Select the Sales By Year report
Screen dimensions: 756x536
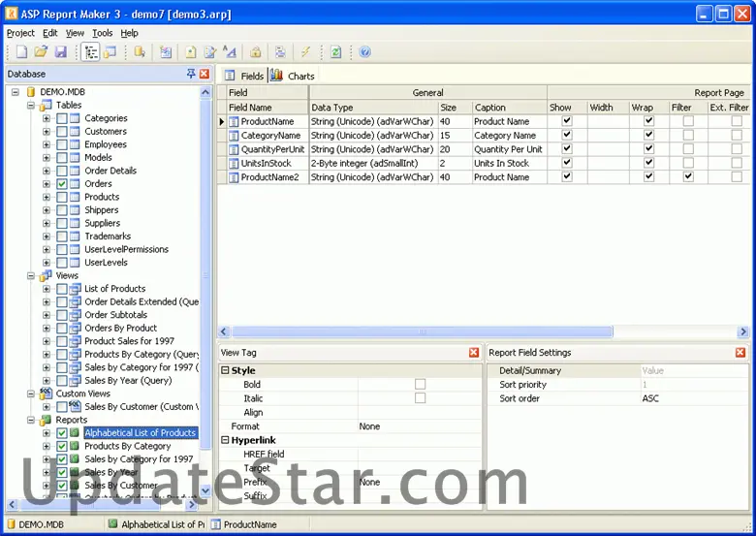110,472
